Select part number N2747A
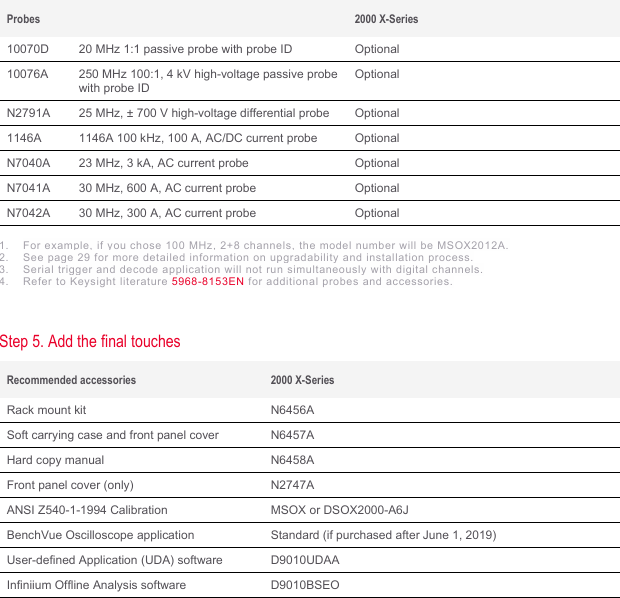The height and width of the screenshot is (598, 620). tap(292, 485)
